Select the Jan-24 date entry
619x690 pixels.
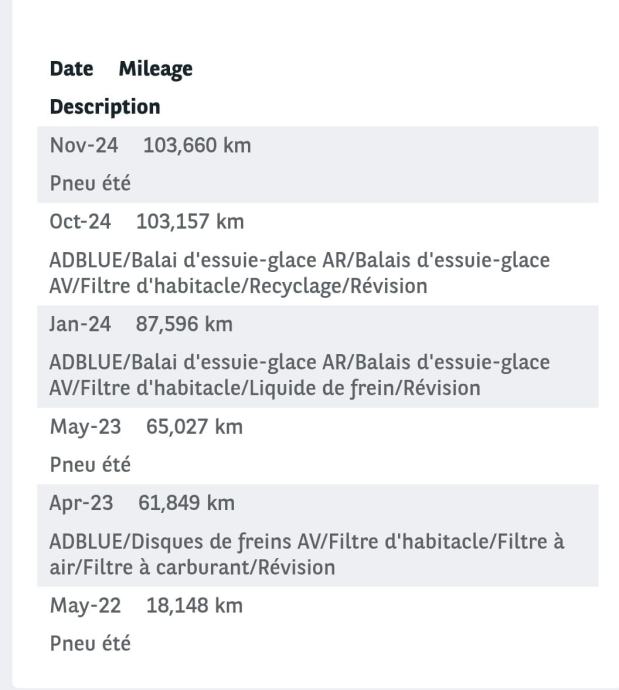(79, 324)
